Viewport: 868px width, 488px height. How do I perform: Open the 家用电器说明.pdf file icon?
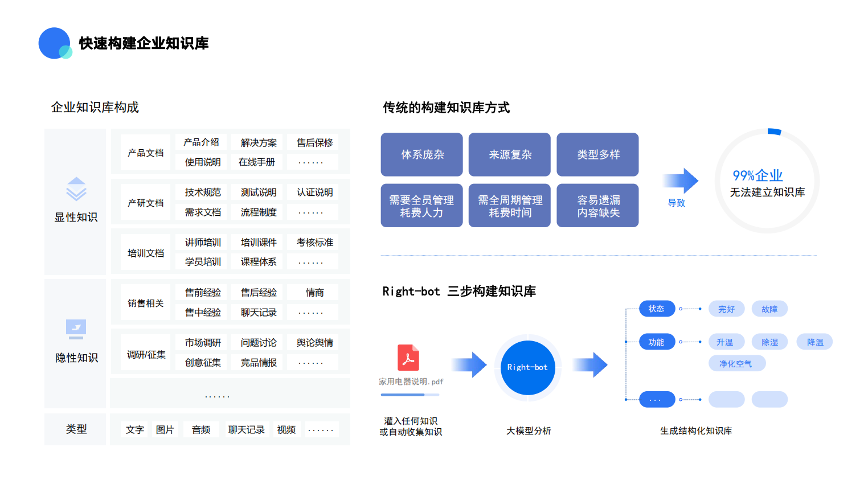tap(409, 356)
